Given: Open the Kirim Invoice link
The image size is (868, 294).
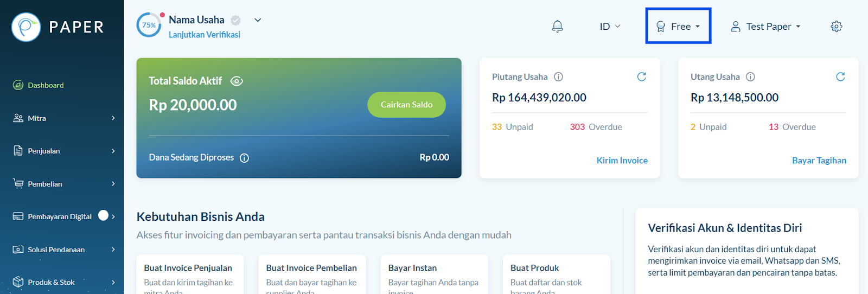Looking at the screenshot, I should pos(622,161).
